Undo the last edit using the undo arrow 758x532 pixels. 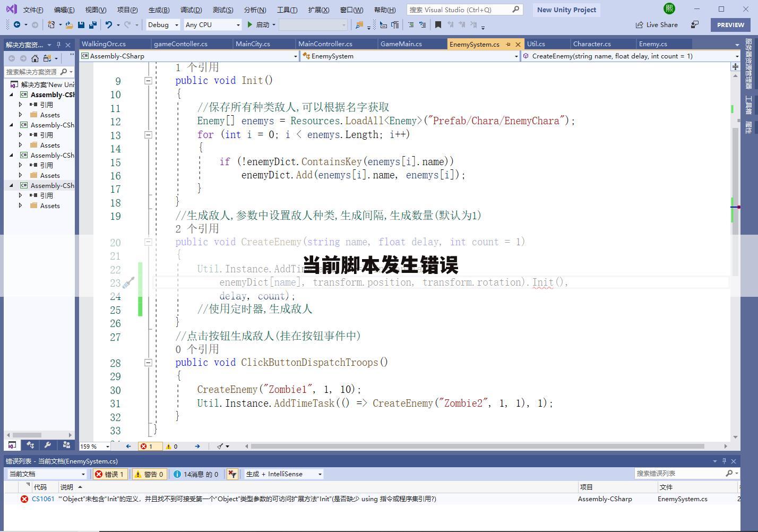[109, 24]
